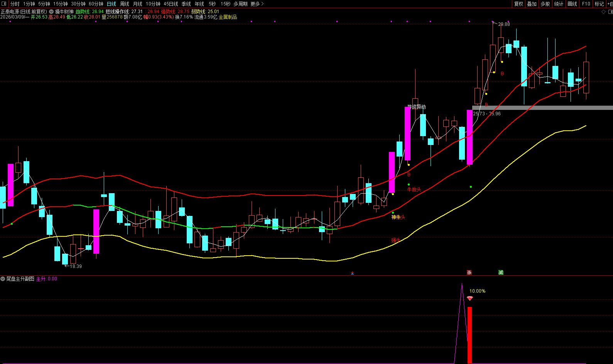The image size is (613, 364).
Task: Click the green 减 marker icon
Action: 501,273
